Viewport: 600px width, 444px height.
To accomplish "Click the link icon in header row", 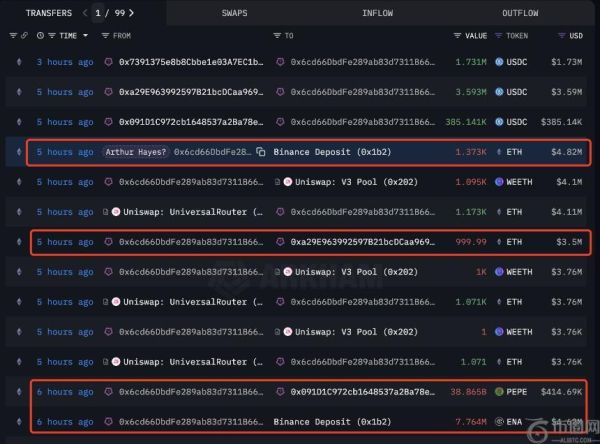I will (x=24, y=35).
